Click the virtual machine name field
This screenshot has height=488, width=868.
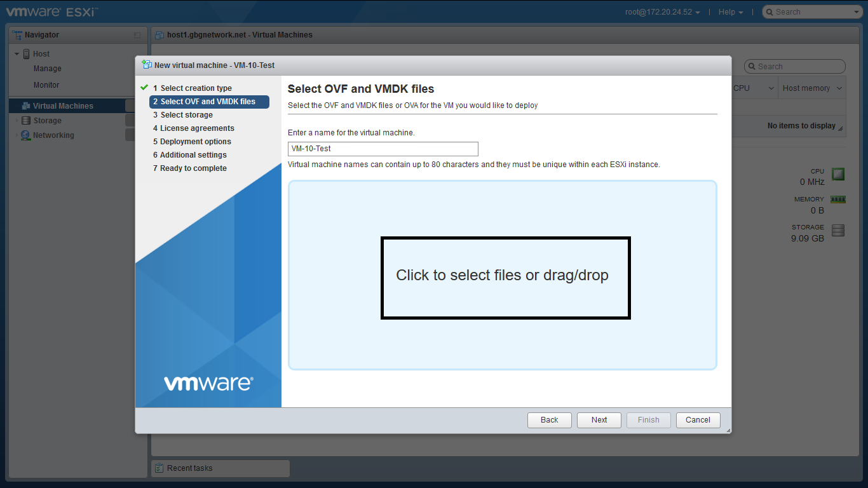tap(383, 149)
